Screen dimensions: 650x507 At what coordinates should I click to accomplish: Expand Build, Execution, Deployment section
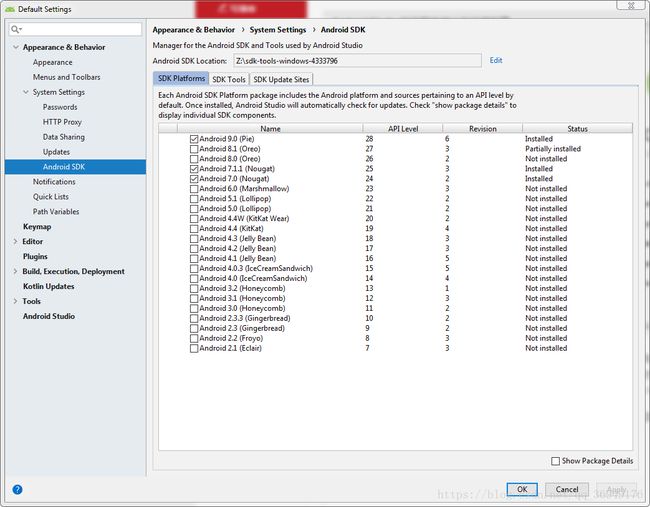(15, 271)
